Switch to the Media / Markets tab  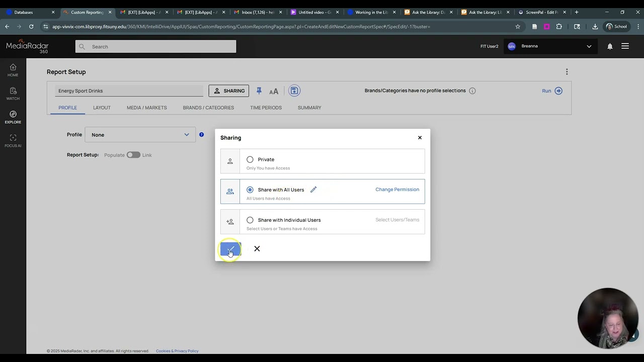(146, 108)
